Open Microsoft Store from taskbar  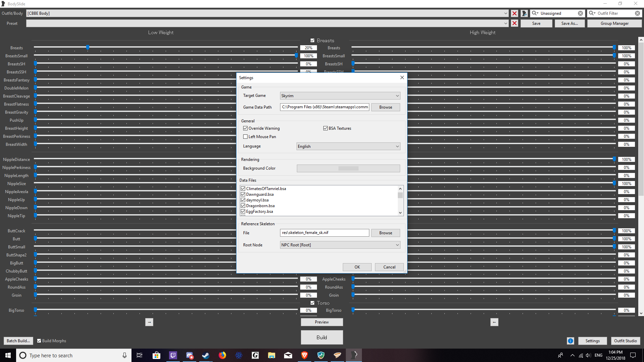(156, 355)
